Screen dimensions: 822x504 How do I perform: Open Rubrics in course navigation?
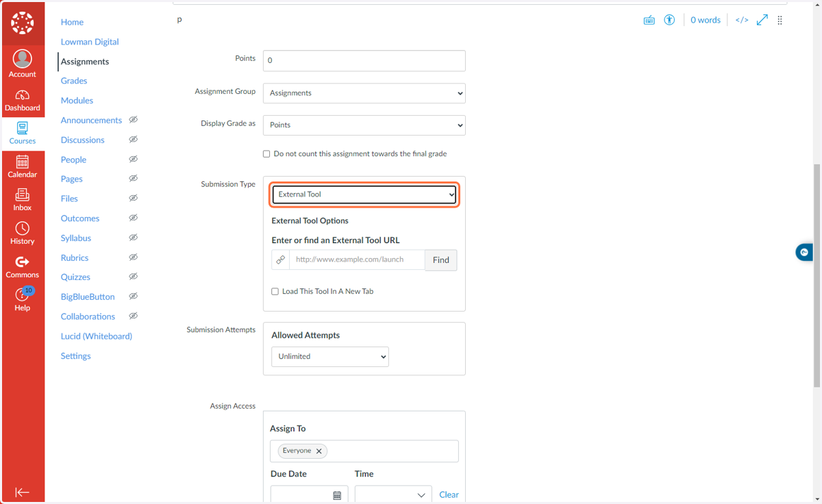75,258
